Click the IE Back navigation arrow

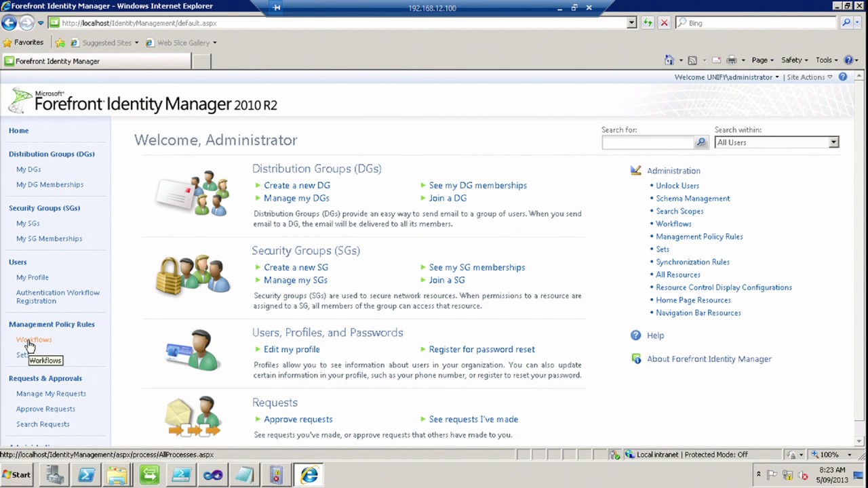pos(9,23)
